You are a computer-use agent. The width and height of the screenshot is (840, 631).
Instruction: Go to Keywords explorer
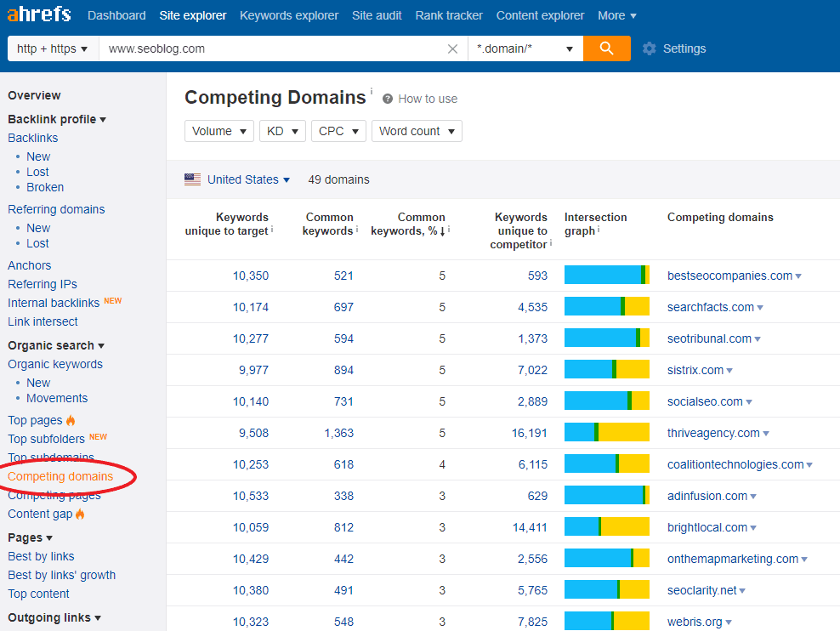pyautogui.click(x=289, y=15)
